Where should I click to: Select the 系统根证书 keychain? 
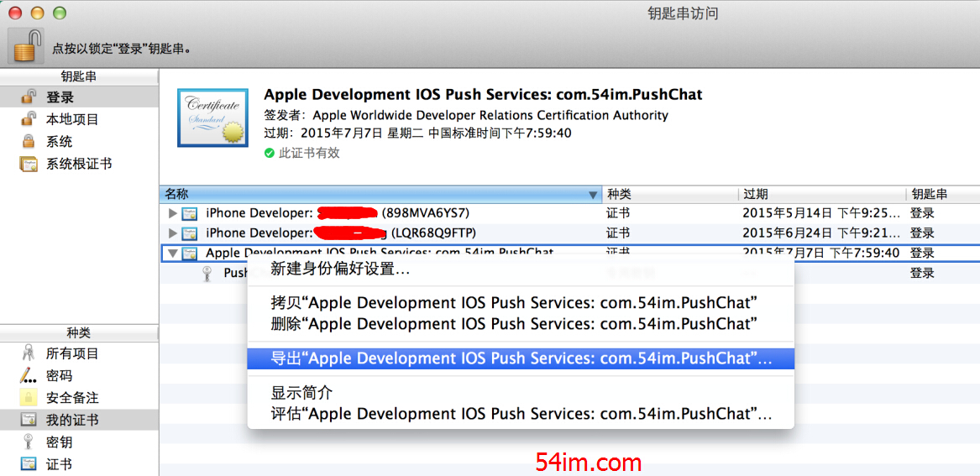pos(80,164)
